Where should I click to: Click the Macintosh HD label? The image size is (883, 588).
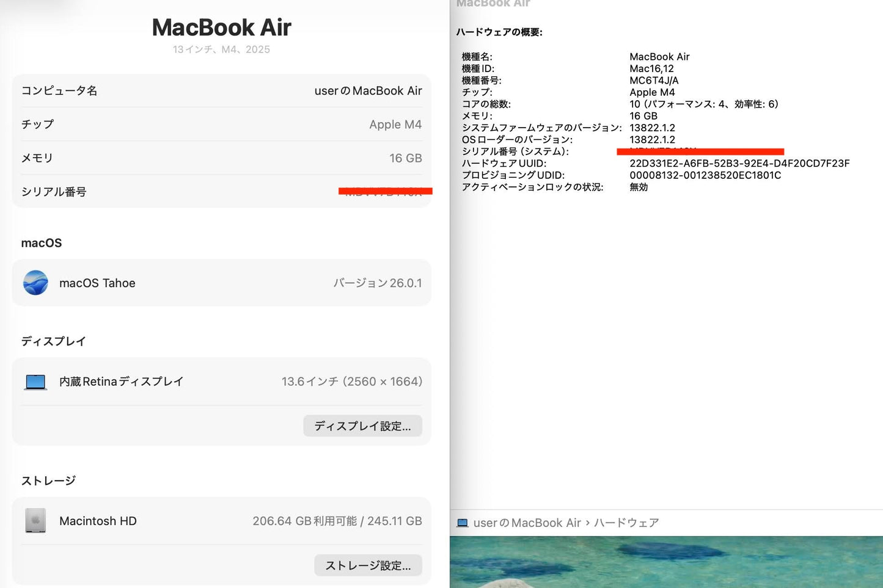(x=98, y=521)
